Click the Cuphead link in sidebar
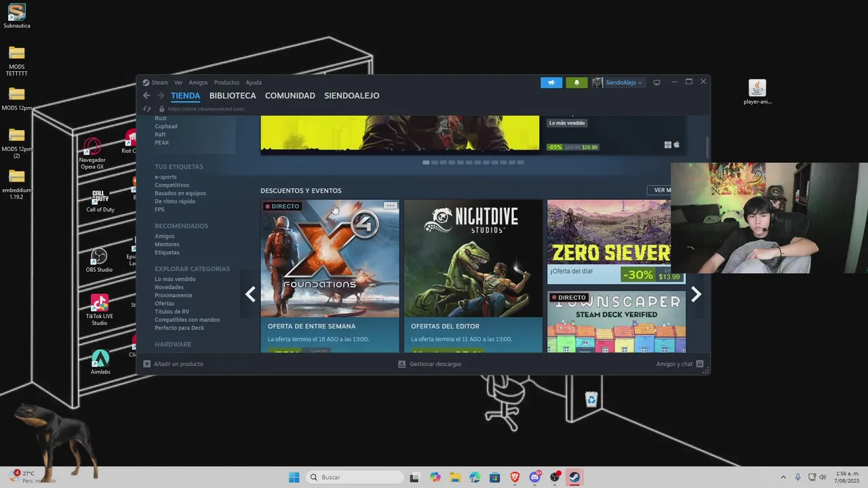 point(166,127)
